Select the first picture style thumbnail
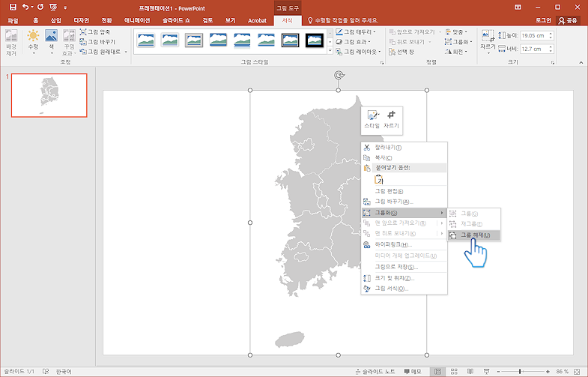Viewport: 588px width, 377px height. (x=146, y=40)
